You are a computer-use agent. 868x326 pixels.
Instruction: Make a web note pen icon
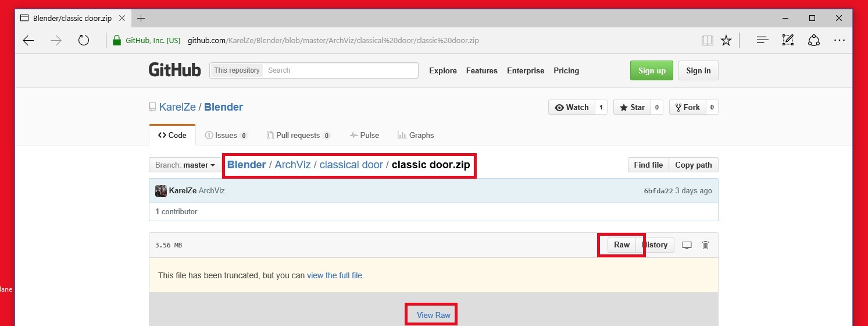point(788,40)
